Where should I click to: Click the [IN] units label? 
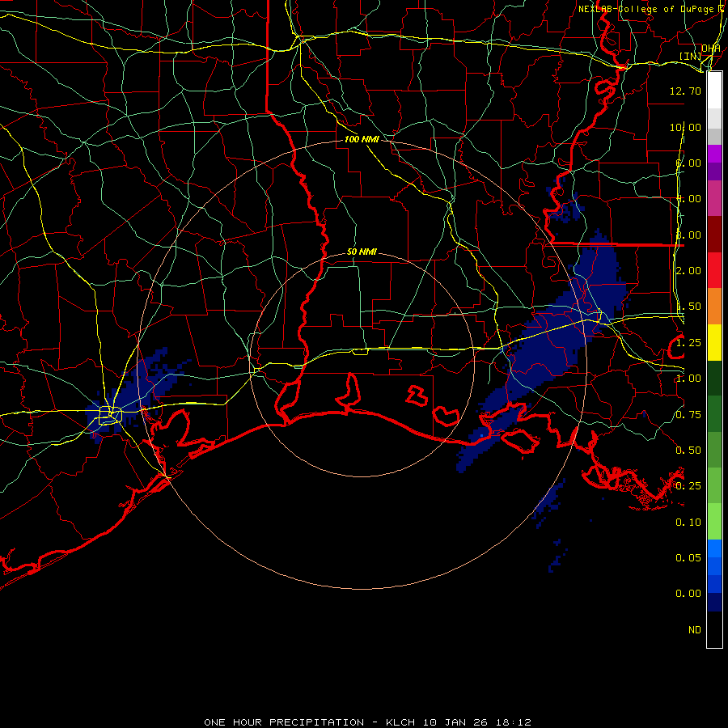[x=690, y=56]
